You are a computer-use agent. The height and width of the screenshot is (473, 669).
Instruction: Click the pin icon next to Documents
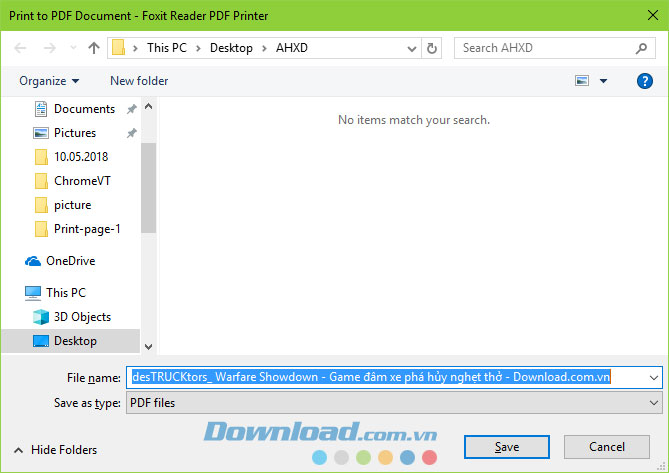132,109
